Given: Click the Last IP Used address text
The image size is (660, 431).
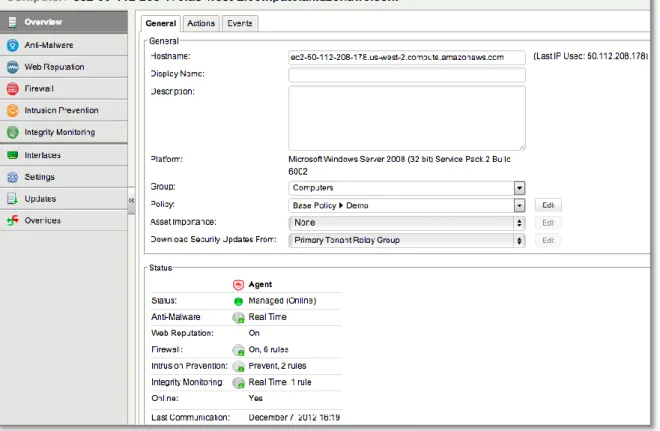Looking at the screenshot, I should [591, 56].
